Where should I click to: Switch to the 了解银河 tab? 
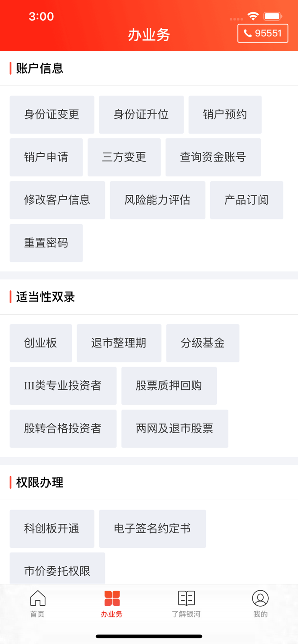[x=186, y=603]
